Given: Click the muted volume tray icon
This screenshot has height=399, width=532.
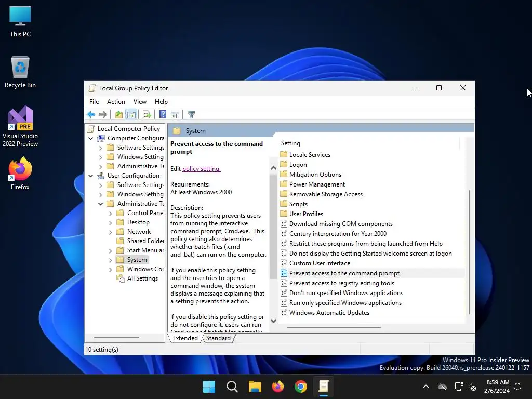Looking at the screenshot, I should (x=472, y=387).
